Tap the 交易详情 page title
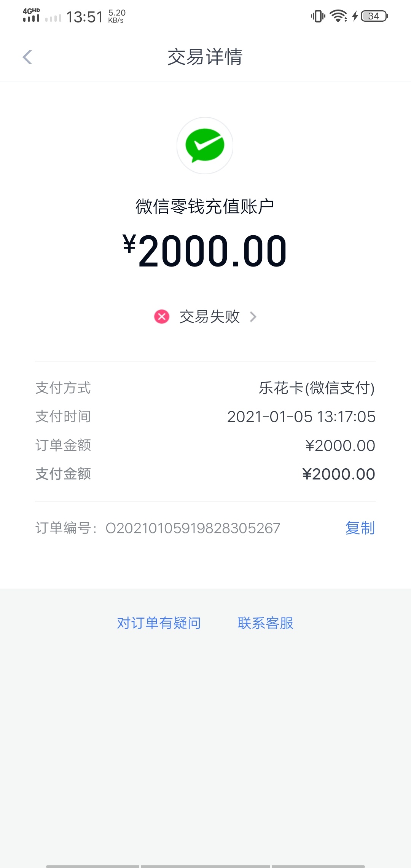 (205, 57)
